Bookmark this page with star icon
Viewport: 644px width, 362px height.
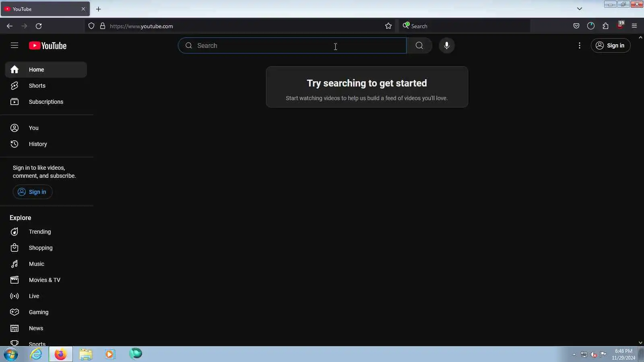(388, 26)
